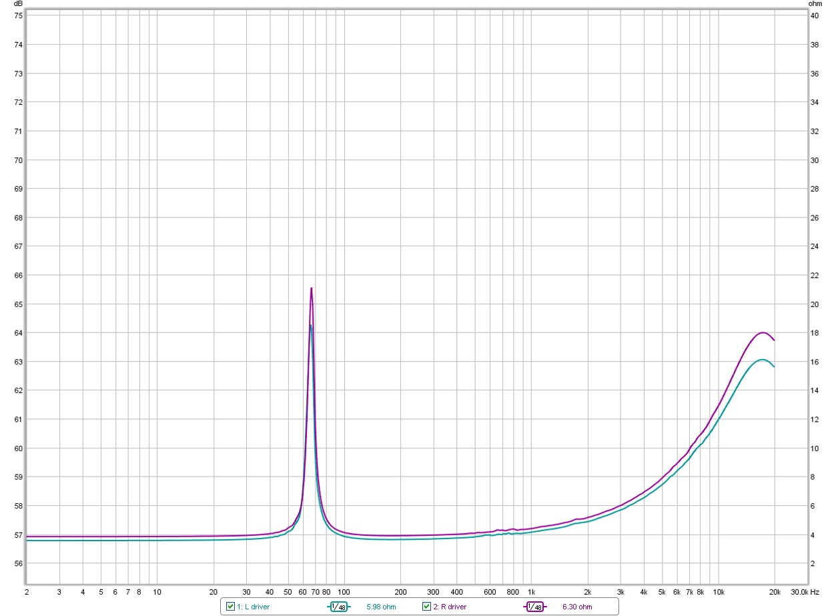Click the purple R driver resonance peak
The width and height of the screenshot is (840, 616).
pyautogui.click(x=311, y=288)
